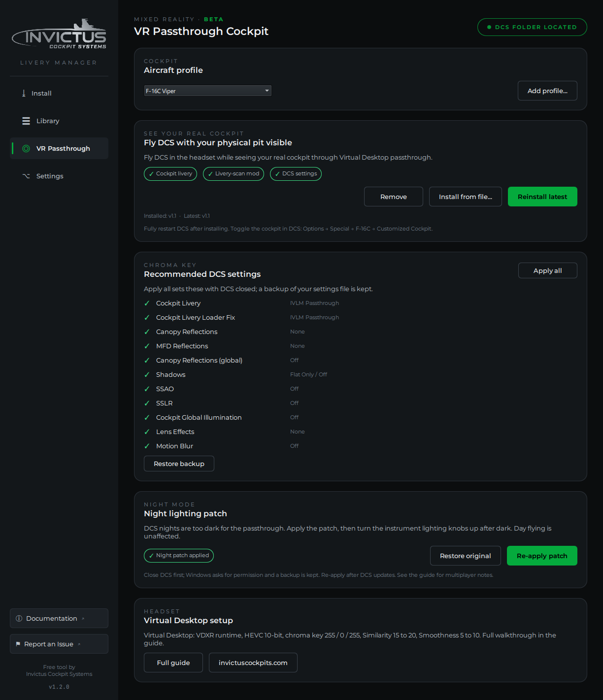
Task: Click the 'Latest: v1.1' text
Action: [197, 216]
